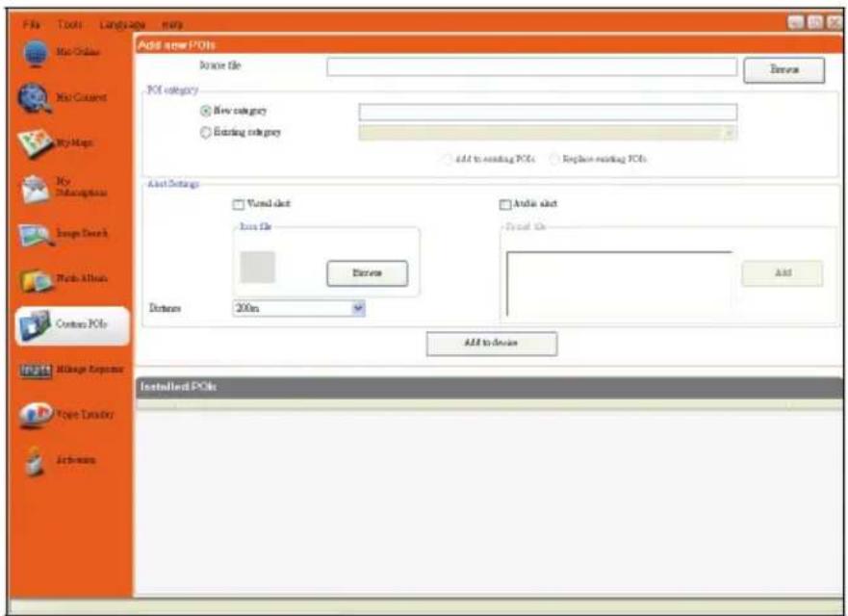Open the Photo Album section
Image resolution: width=848 pixels, height=616 pixels.
coord(64,279)
